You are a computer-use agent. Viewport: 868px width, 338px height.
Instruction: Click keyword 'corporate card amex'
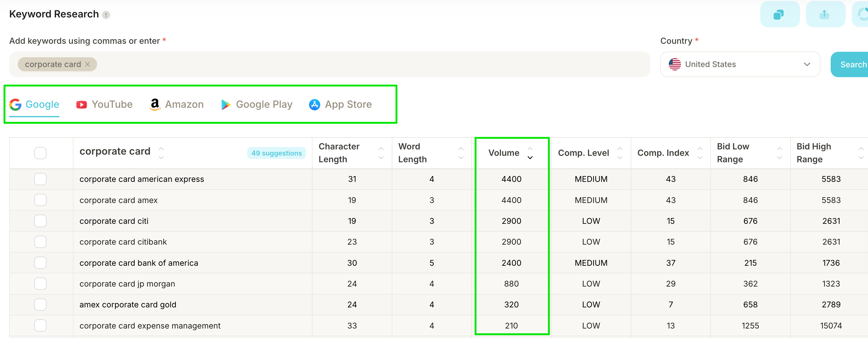[119, 200]
